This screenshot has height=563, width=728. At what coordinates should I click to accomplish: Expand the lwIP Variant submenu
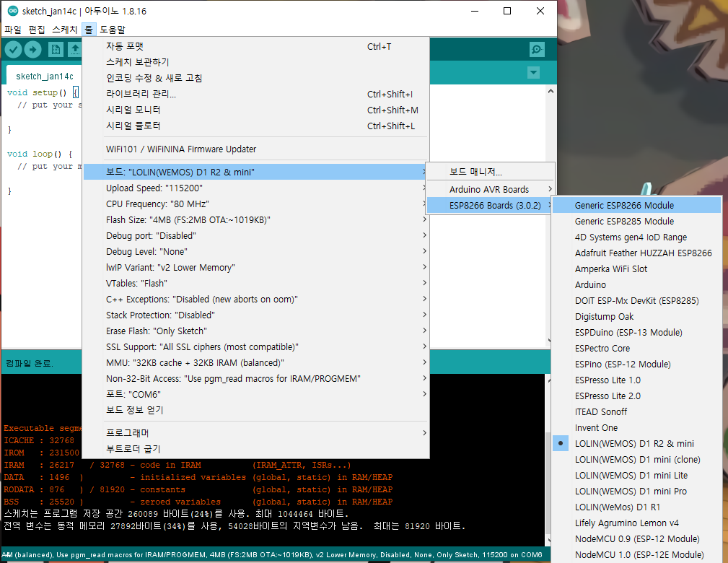pos(256,267)
